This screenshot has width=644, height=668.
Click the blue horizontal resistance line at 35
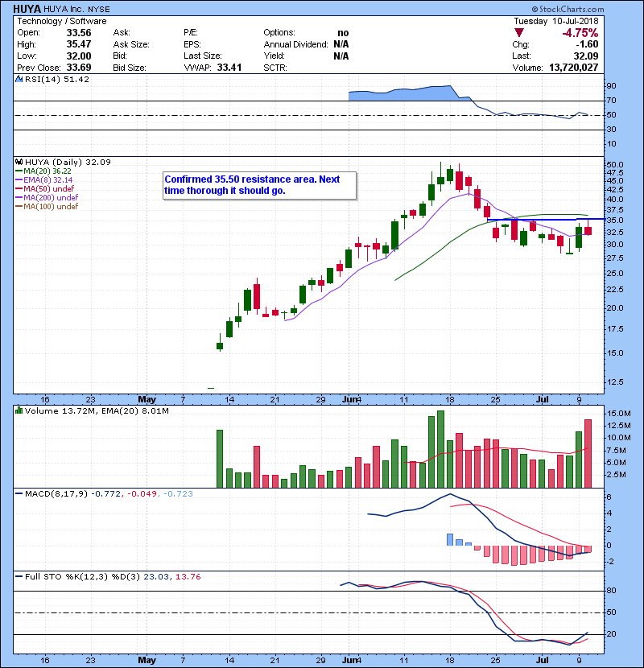pos(546,220)
